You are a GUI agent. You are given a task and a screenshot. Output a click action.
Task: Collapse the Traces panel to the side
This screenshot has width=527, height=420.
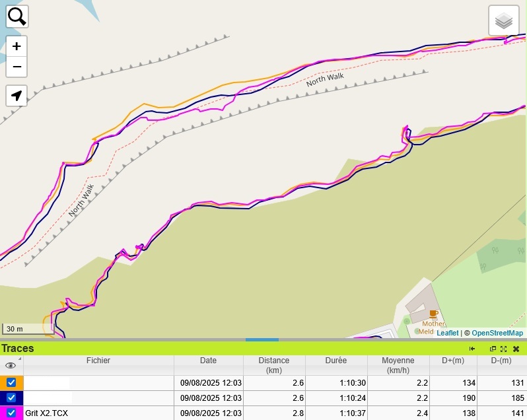472,349
